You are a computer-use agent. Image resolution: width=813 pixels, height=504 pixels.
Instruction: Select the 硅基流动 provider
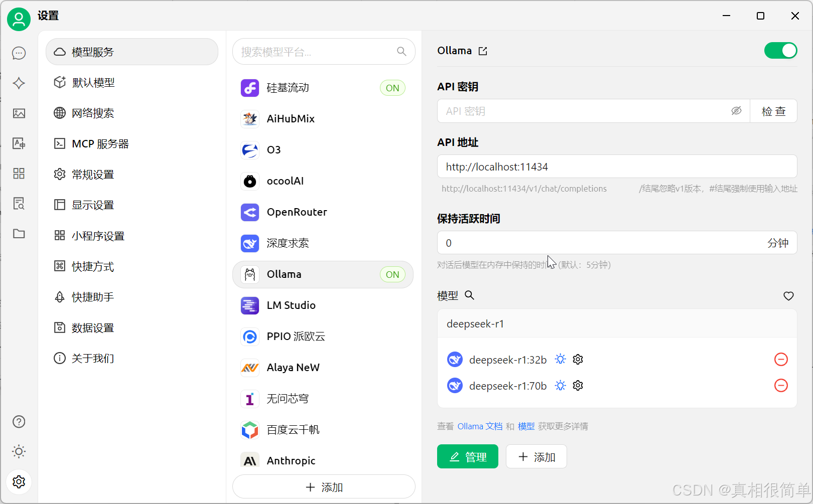tap(323, 88)
